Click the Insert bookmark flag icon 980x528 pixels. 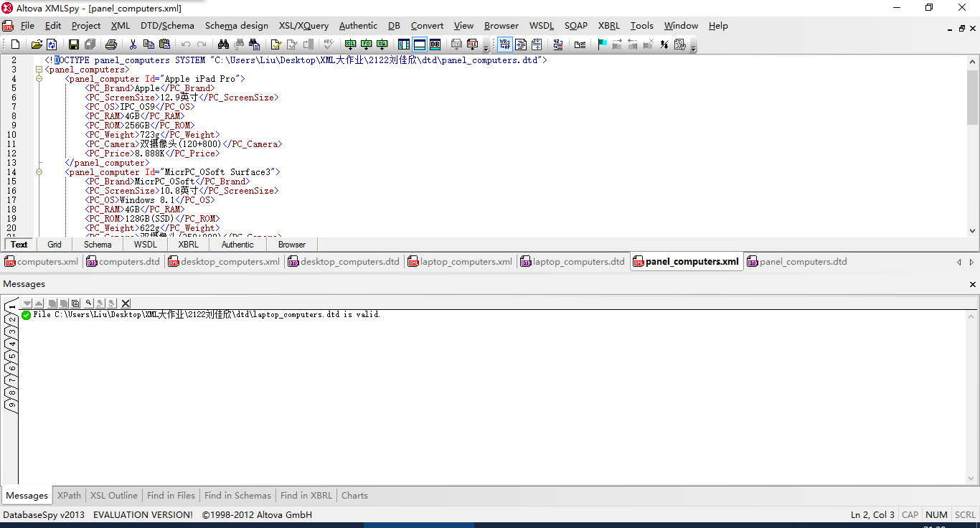click(603, 44)
